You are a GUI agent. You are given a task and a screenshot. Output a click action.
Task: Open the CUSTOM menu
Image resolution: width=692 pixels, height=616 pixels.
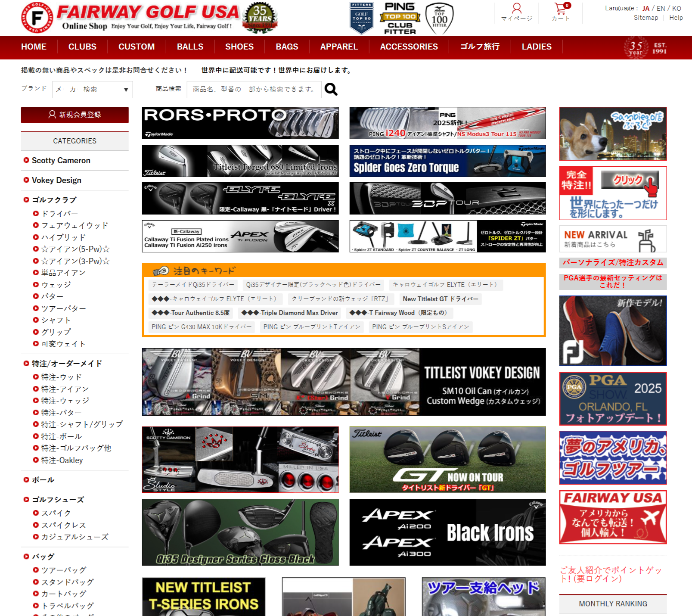pyautogui.click(x=137, y=47)
